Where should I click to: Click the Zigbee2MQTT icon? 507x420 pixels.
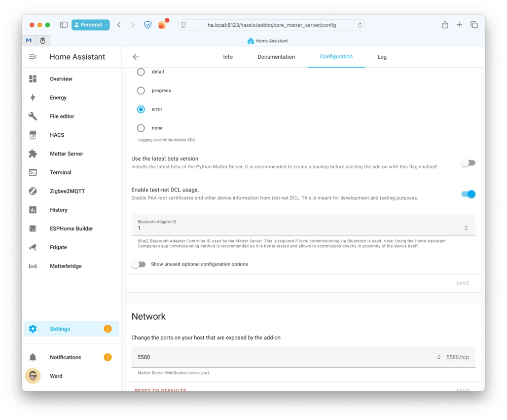(x=33, y=192)
